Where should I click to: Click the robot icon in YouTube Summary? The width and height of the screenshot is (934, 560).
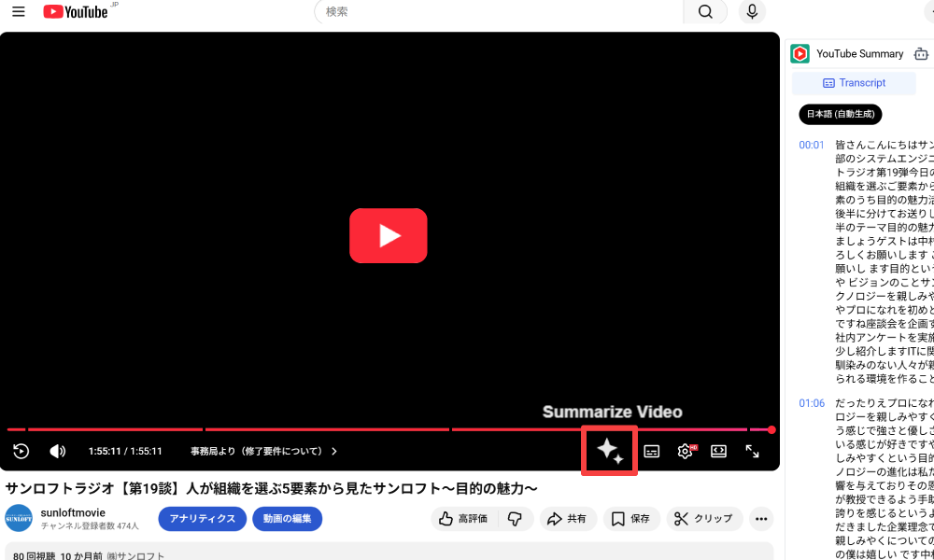[x=922, y=54]
